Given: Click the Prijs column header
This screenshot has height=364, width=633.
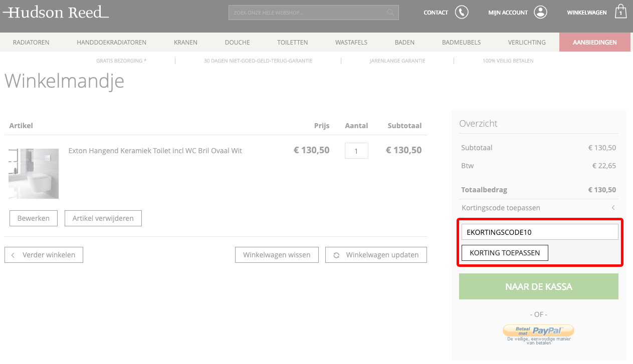Looking at the screenshot, I should 322,126.
